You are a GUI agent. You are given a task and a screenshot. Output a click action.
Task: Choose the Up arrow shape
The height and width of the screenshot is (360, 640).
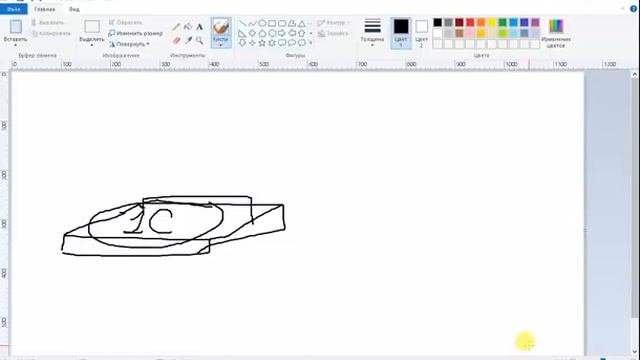click(x=301, y=33)
